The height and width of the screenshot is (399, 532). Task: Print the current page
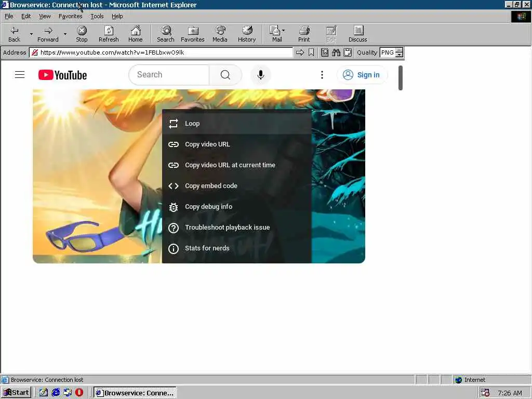(304, 34)
